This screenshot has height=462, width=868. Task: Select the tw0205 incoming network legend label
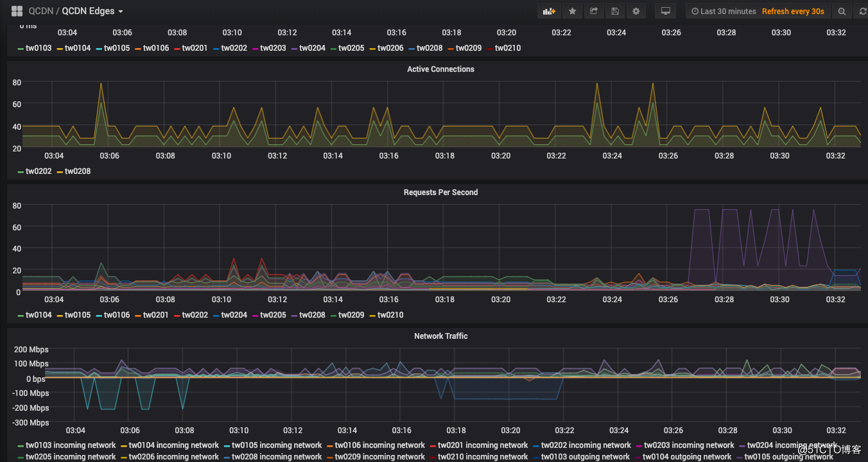click(x=71, y=457)
